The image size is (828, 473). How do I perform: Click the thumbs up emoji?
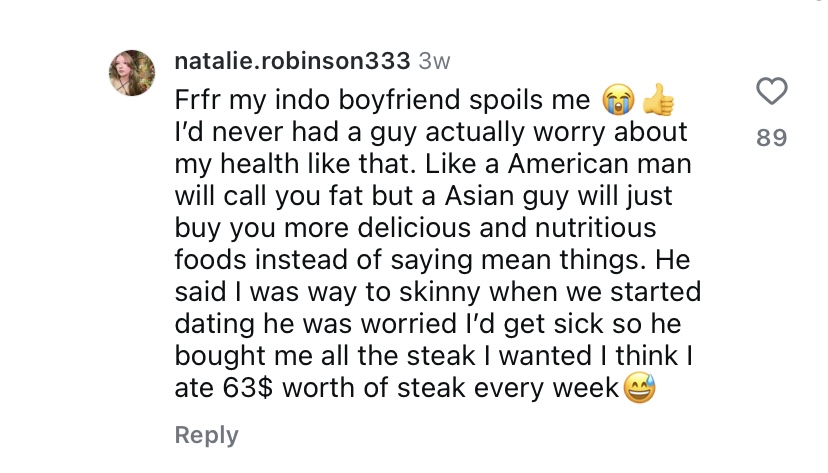coord(658,100)
